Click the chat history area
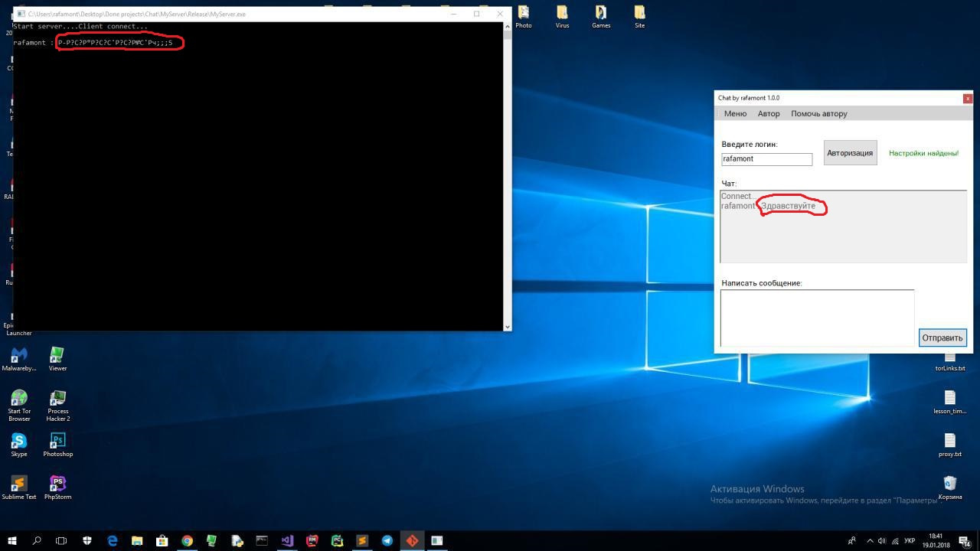The width and height of the screenshot is (980, 551). [x=843, y=226]
